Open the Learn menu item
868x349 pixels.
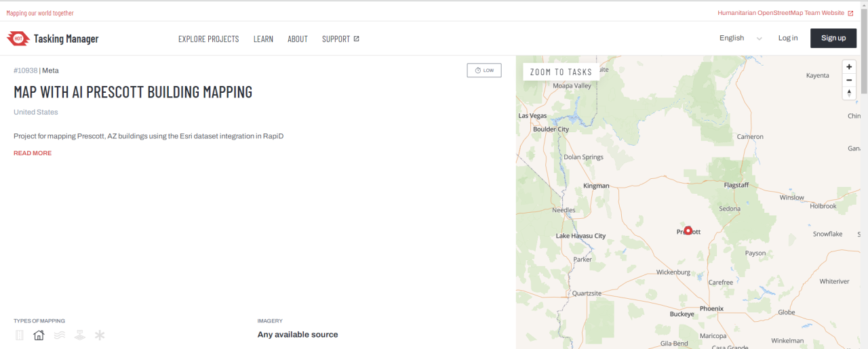coord(263,39)
